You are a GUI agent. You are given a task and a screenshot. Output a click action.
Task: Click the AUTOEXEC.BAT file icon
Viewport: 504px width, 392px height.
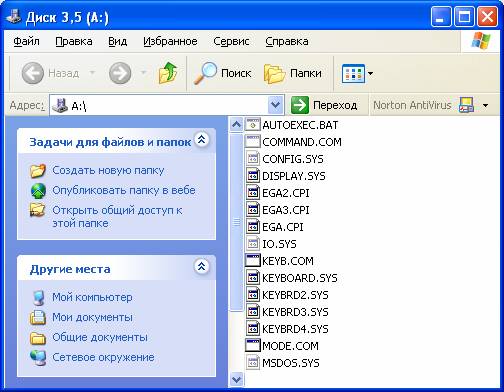(252, 125)
